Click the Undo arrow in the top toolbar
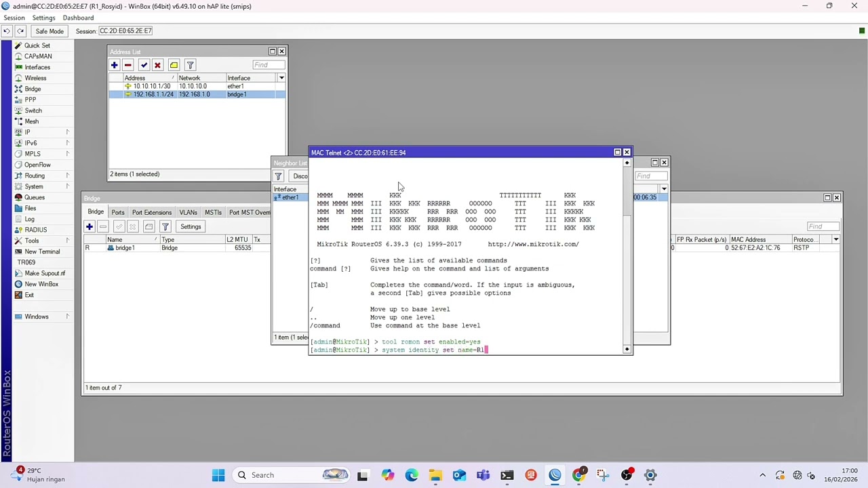Viewport: 868px width, 488px height. 6,31
